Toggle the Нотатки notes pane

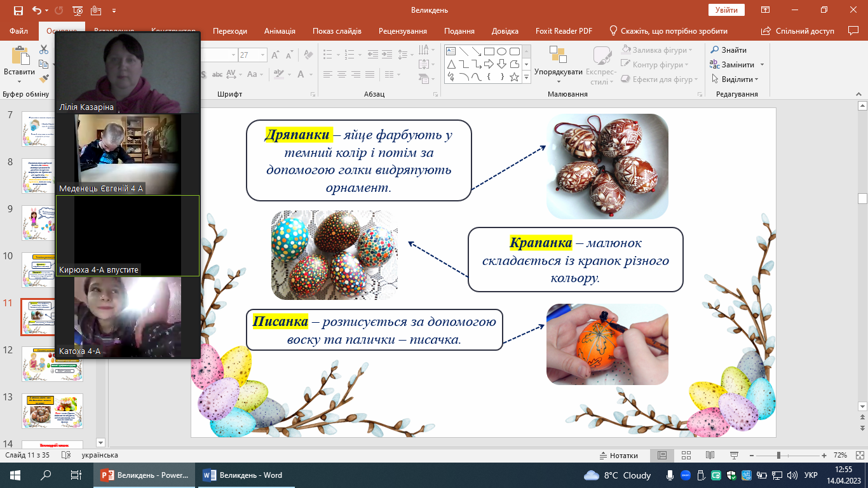[x=619, y=456]
